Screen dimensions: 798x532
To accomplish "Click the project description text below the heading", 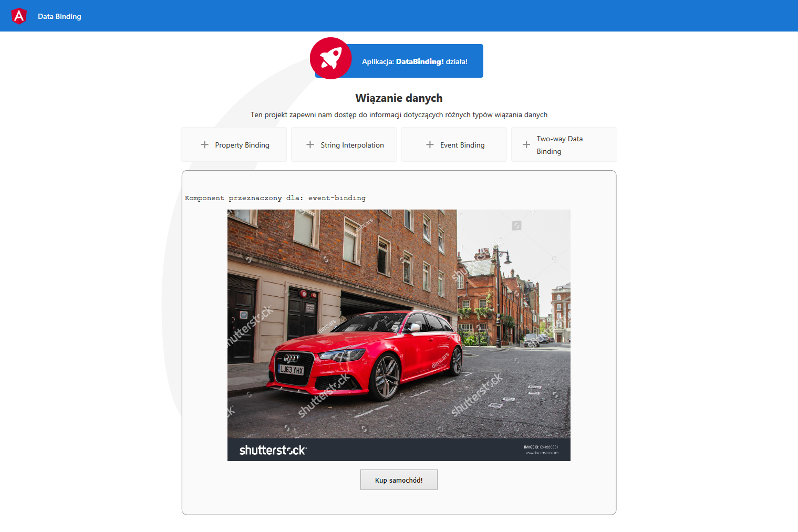I will click(x=399, y=114).
